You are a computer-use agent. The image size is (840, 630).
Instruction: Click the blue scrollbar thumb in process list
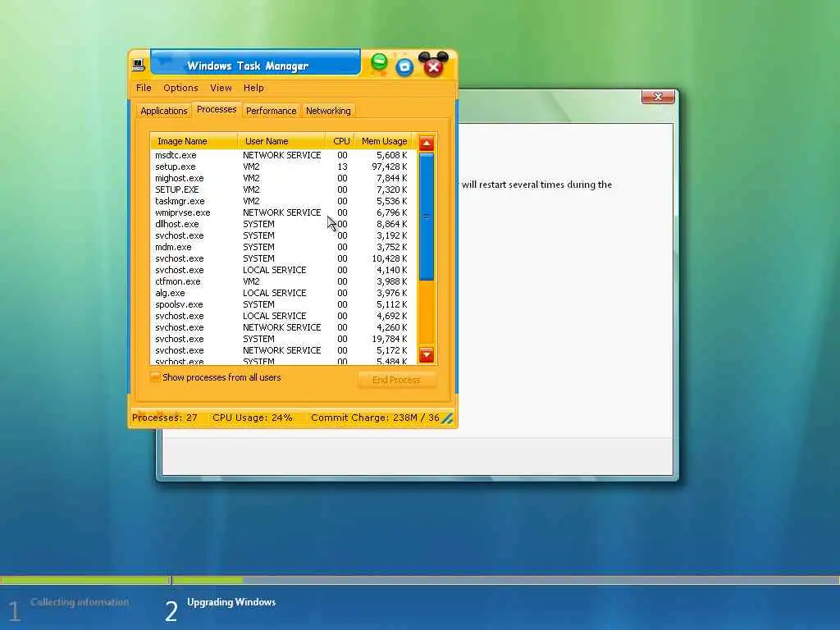pyautogui.click(x=427, y=217)
